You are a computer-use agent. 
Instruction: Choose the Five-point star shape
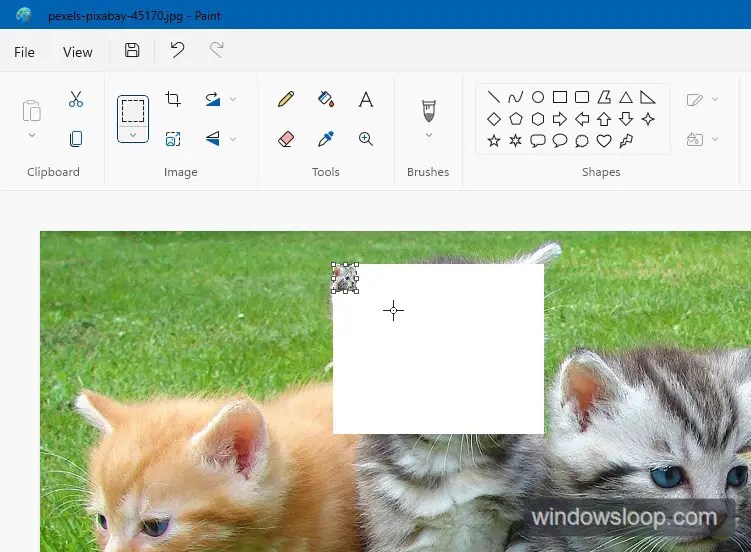[x=493, y=140]
